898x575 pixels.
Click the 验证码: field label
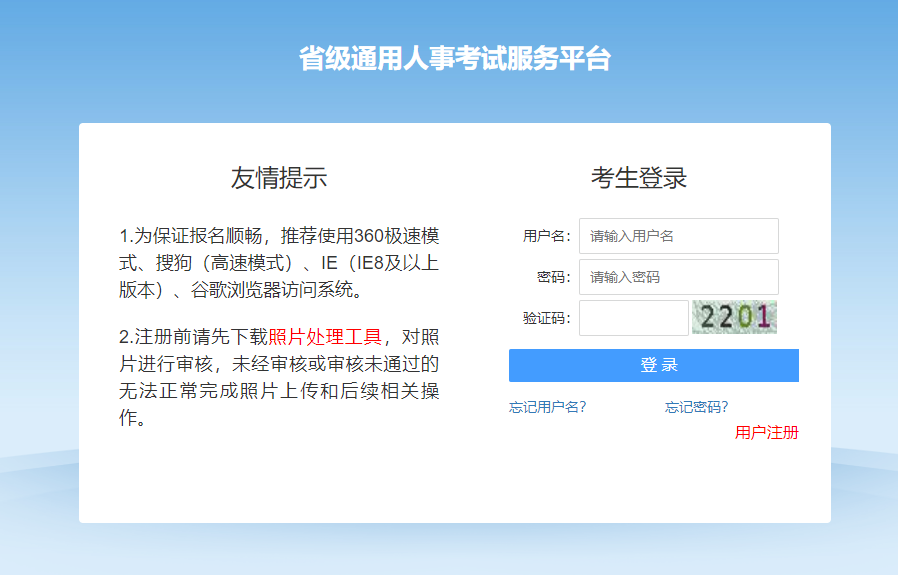coord(547,318)
